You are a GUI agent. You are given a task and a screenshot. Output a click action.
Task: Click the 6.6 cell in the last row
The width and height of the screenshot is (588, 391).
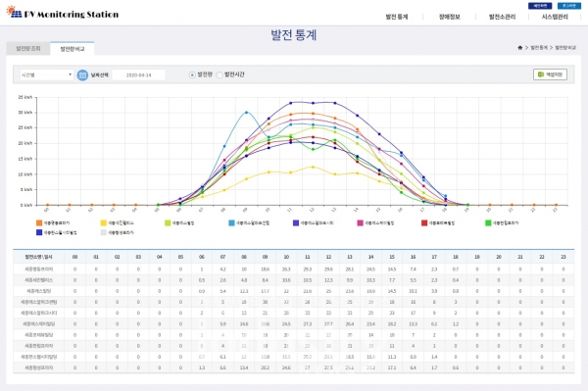point(222,367)
